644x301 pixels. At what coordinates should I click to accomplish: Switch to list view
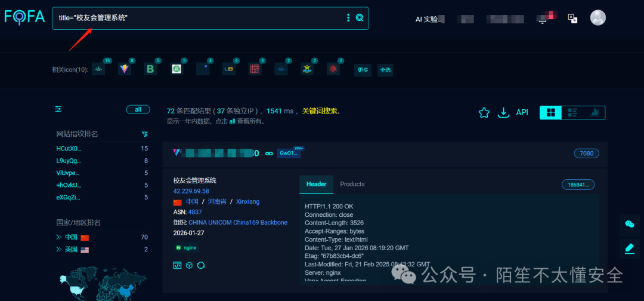point(572,113)
